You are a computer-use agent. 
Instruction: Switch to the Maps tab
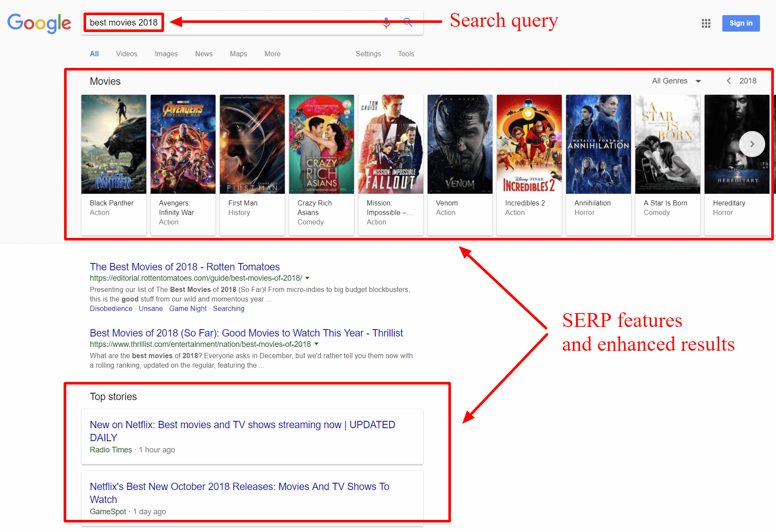tap(238, 54)
